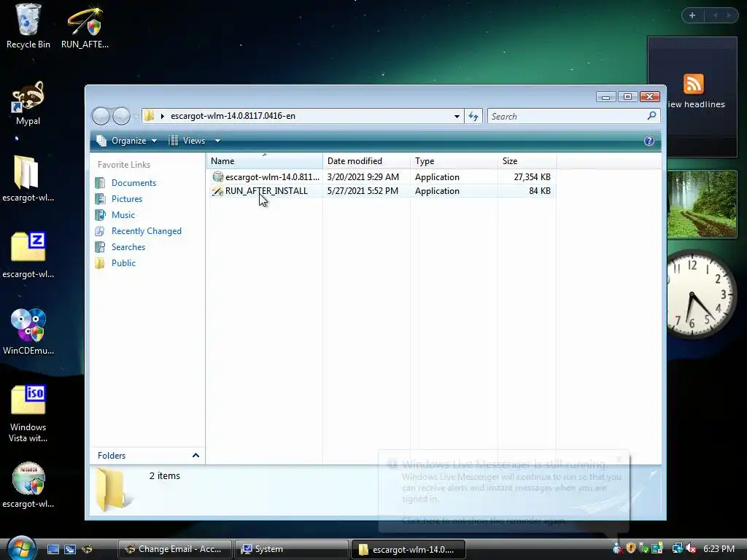Viewport: 747px width, 560px height.
Task: Click the network tray icon
Action: [676, 548]
